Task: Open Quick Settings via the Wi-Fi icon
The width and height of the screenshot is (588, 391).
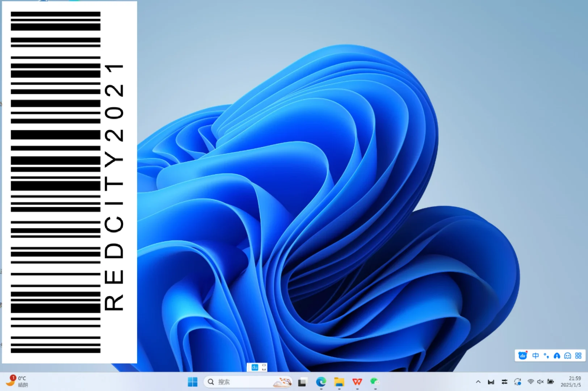Action: click(x=531, y=382)
